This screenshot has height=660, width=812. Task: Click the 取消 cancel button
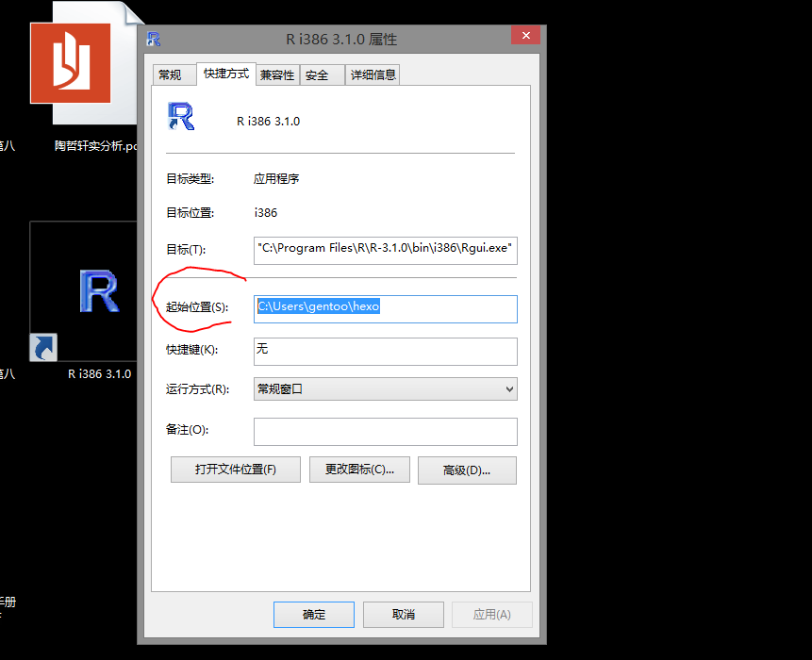click(404, 615)
